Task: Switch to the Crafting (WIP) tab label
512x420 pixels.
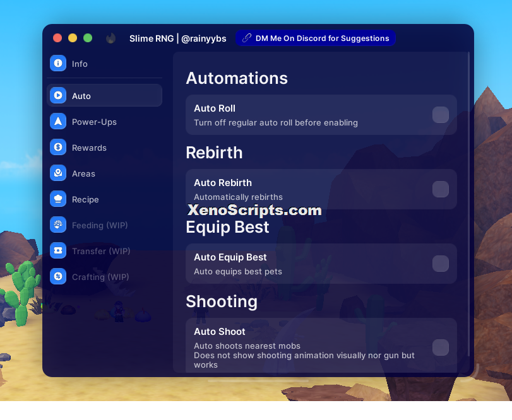Action: [100, 277]
